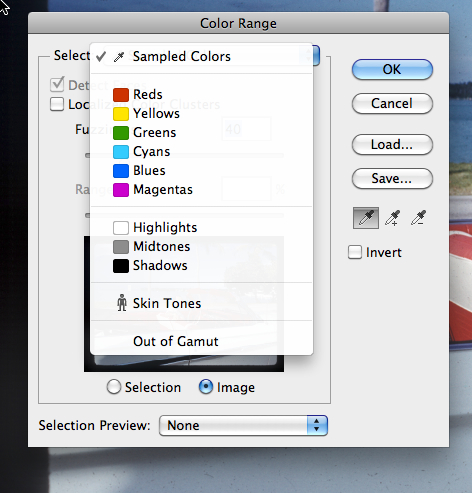472x493 pixels.
Task: Click the green Greens swatch
Action: (x=121, y=133)
